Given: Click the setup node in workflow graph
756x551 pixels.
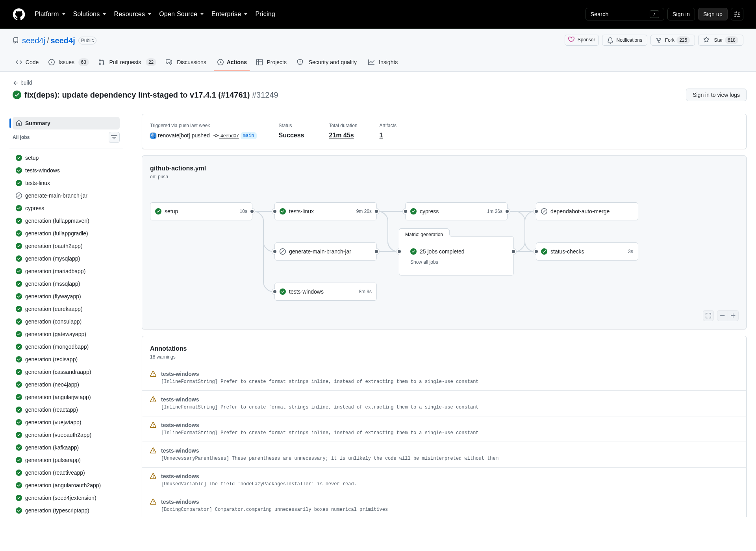Looking at the screenshot, I should tap(201, 211).
